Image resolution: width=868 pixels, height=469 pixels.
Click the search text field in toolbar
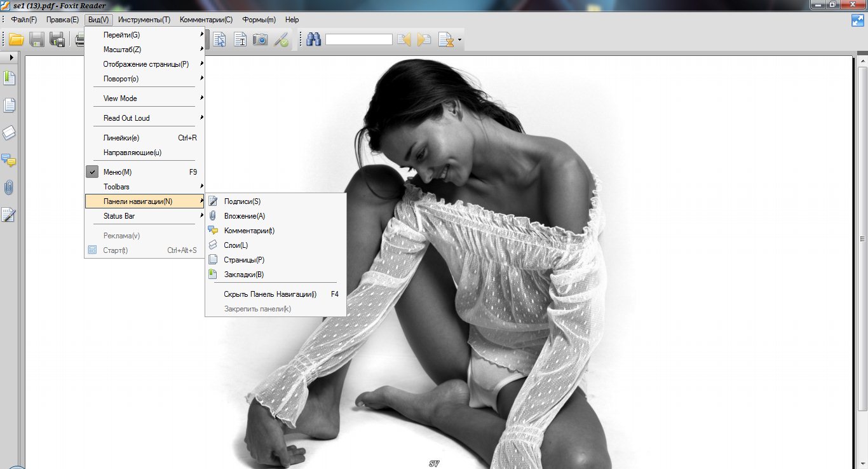358,39
